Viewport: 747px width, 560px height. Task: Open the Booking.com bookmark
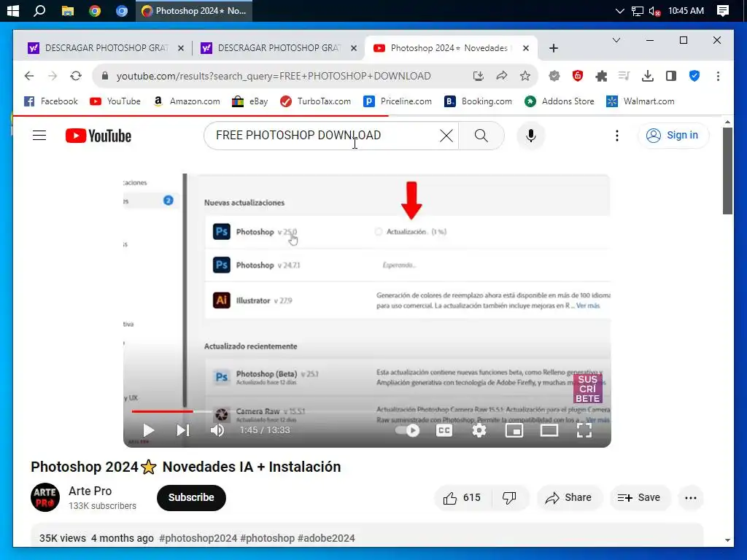[479, 101]
